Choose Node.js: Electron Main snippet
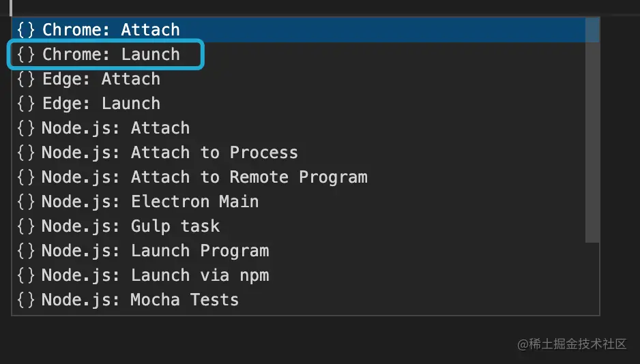This screenshot has width=640, height=364. [150, 202]
